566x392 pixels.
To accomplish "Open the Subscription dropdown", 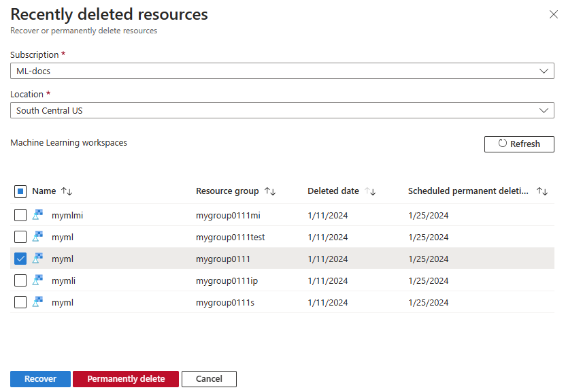I will pyautogui.click(x=544, y=70).
